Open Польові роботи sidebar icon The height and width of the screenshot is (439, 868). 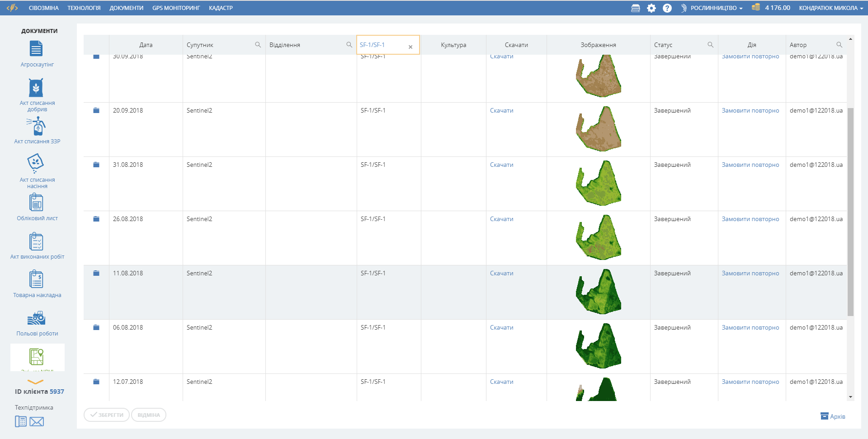pyautogui.click(x=36, y=318)
